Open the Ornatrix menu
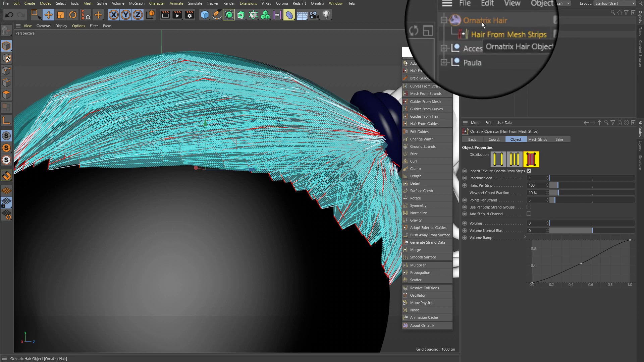644x362 pixels. pos(317,3)
